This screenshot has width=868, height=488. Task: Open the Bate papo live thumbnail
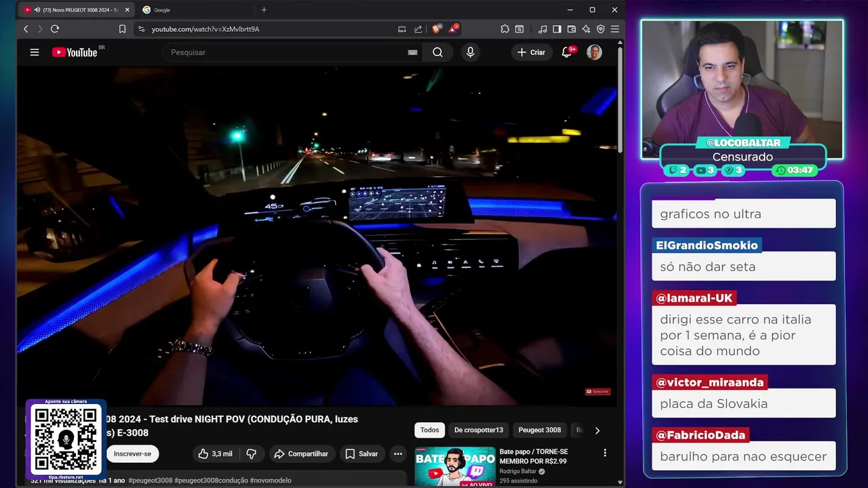(455, 466)
